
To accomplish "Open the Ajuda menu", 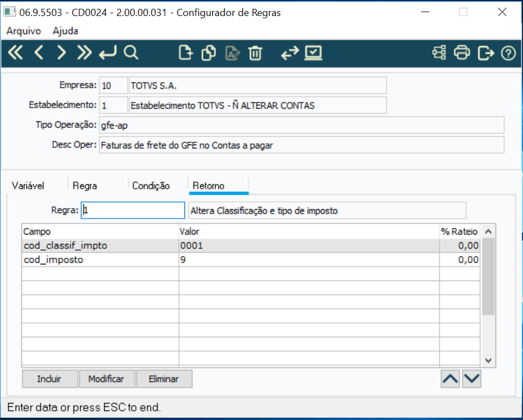I will pos(65,31).
